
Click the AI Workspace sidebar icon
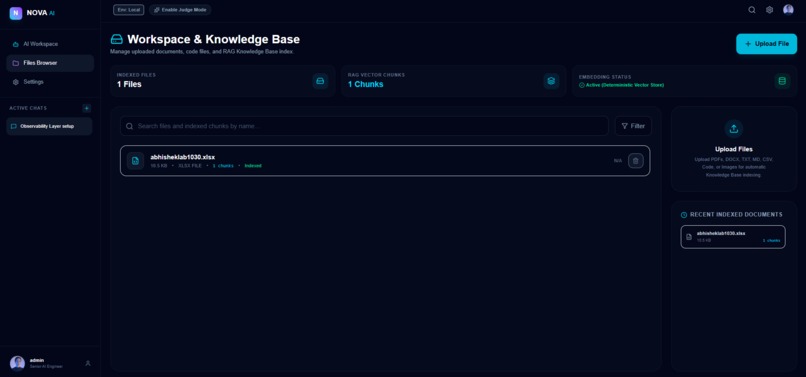(x=15, y=44)
